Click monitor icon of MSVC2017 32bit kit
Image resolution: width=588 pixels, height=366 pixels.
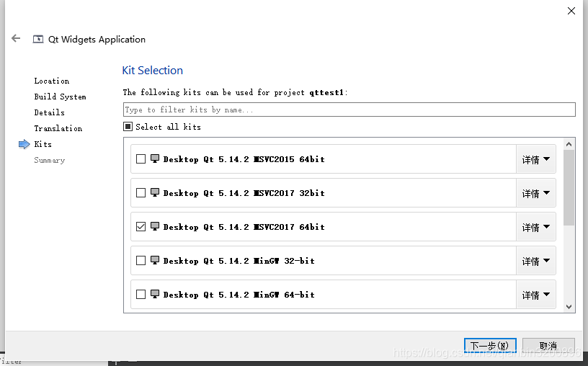pos(155,192)
